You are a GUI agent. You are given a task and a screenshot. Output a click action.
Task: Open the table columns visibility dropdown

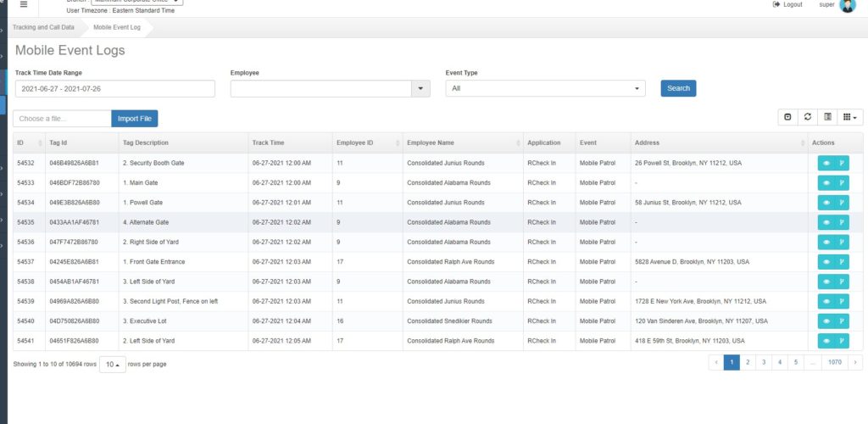(x=851, y=117)
